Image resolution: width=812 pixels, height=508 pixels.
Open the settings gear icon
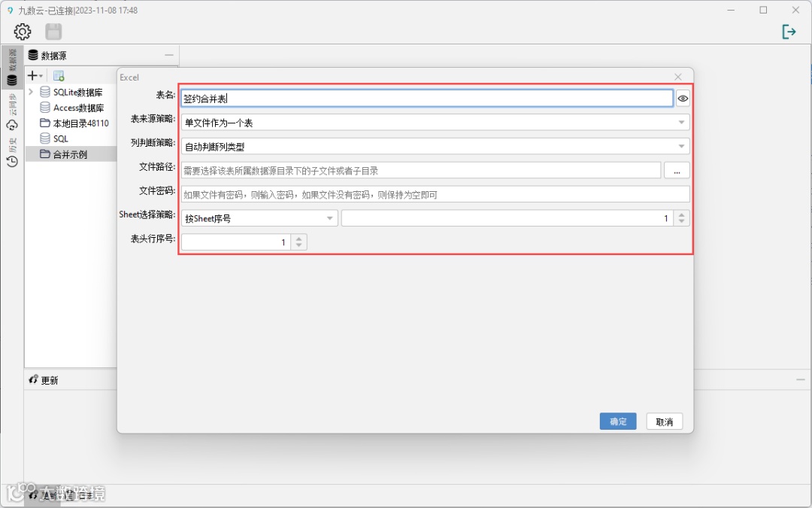coord(23,32)
